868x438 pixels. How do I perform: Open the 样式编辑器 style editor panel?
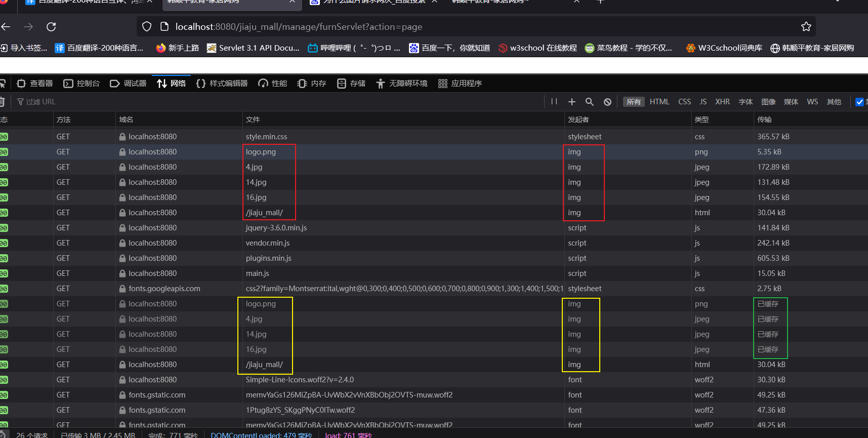click(222, 84)
